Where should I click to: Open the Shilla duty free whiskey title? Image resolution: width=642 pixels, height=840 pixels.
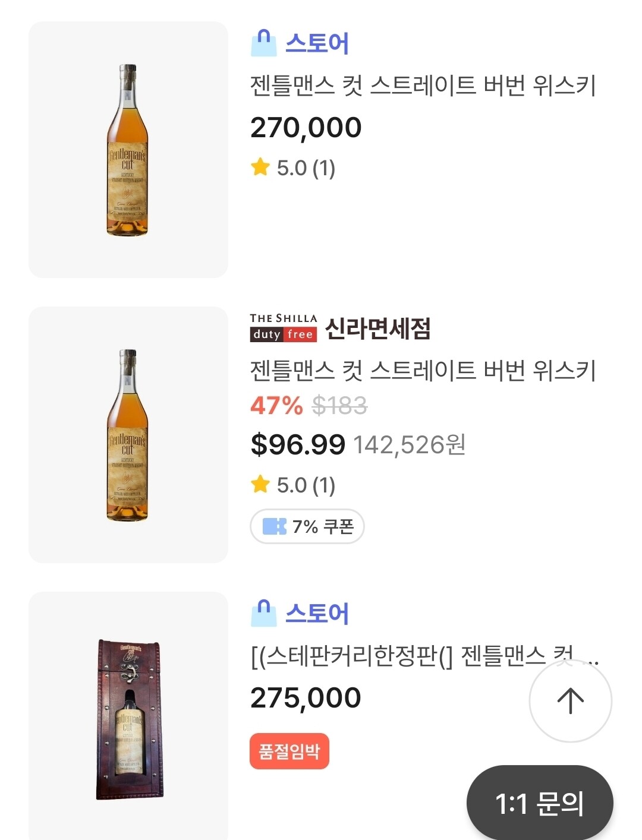point(423,371)
